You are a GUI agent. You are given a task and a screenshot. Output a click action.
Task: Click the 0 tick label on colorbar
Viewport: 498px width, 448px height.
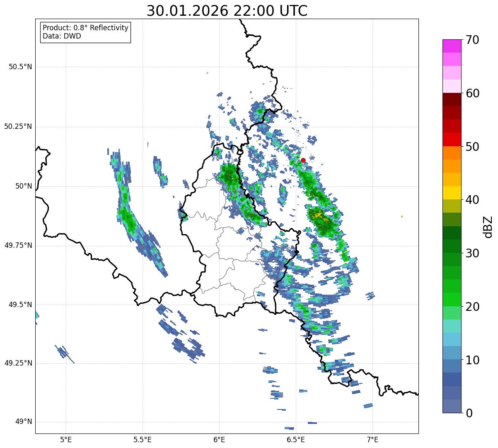click(x=469, y=413)
